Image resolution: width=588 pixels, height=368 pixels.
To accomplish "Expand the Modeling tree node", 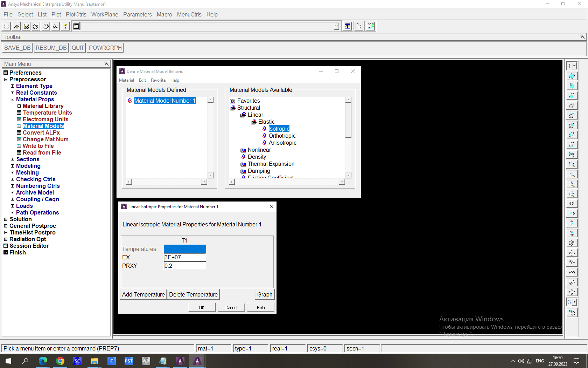I will coord(13,166).
